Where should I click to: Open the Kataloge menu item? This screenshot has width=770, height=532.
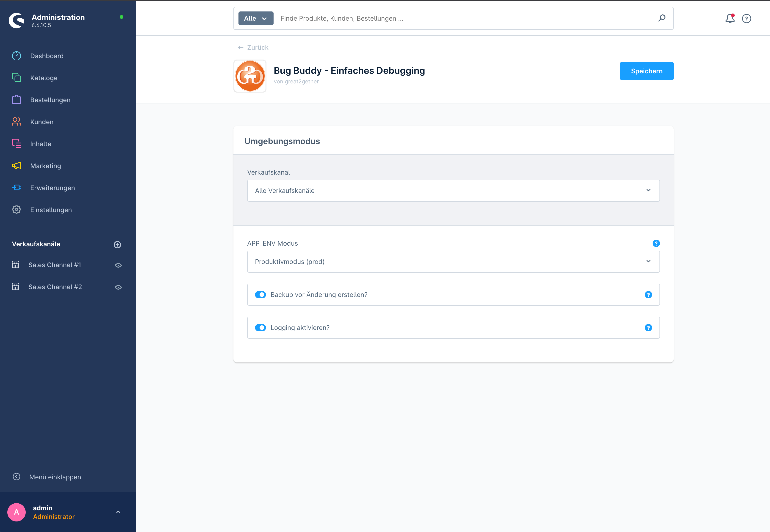pos(44,78)
